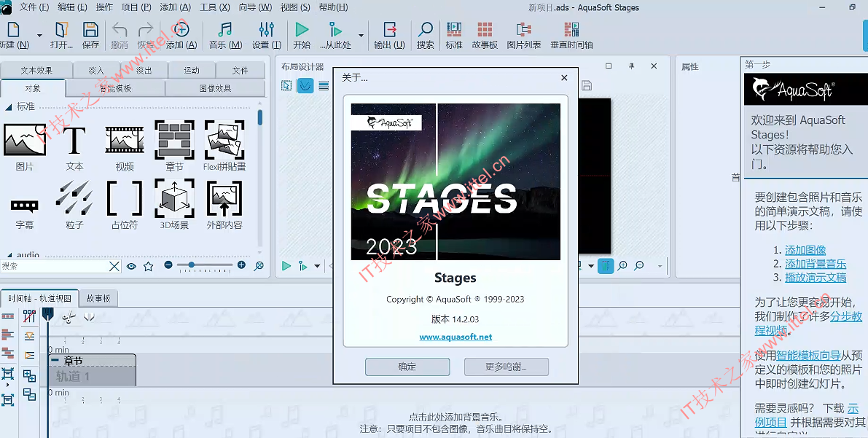The width and height of the screenshot is (868, 438).
Task: Collapse the 章节 block in the timeline
Action: pos(55,361)
